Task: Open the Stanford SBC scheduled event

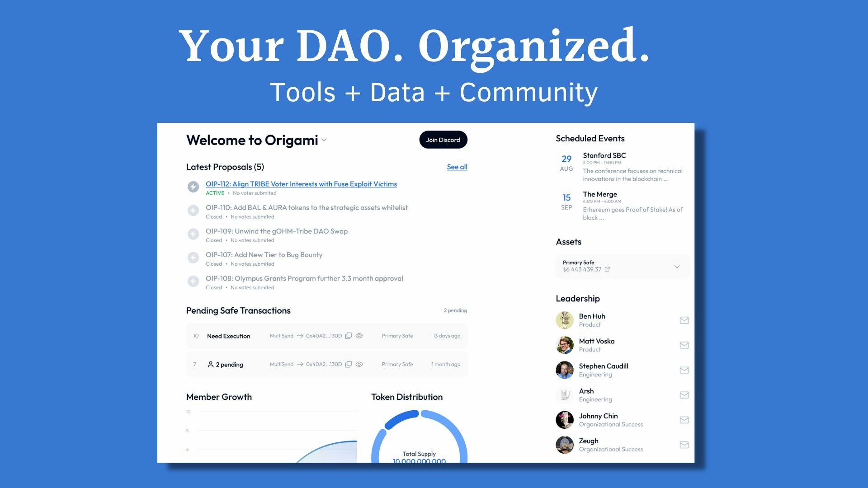Action: tap(604, 155)
